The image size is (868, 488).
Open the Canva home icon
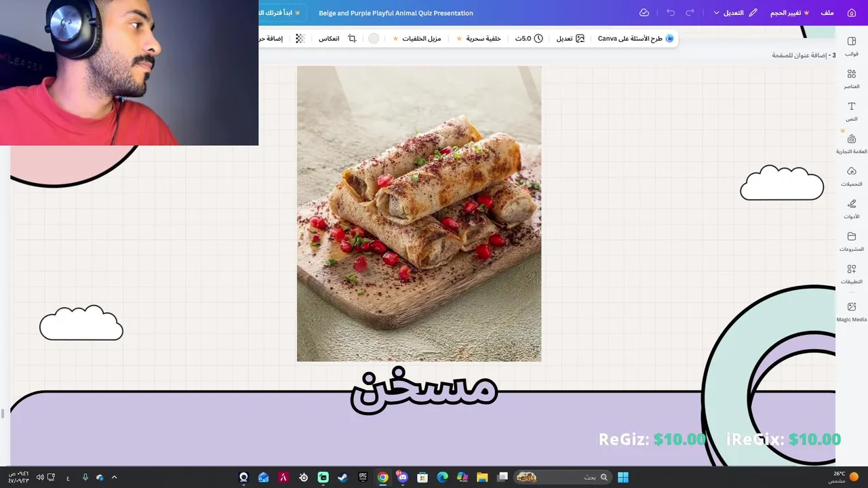tap(852, 13)
